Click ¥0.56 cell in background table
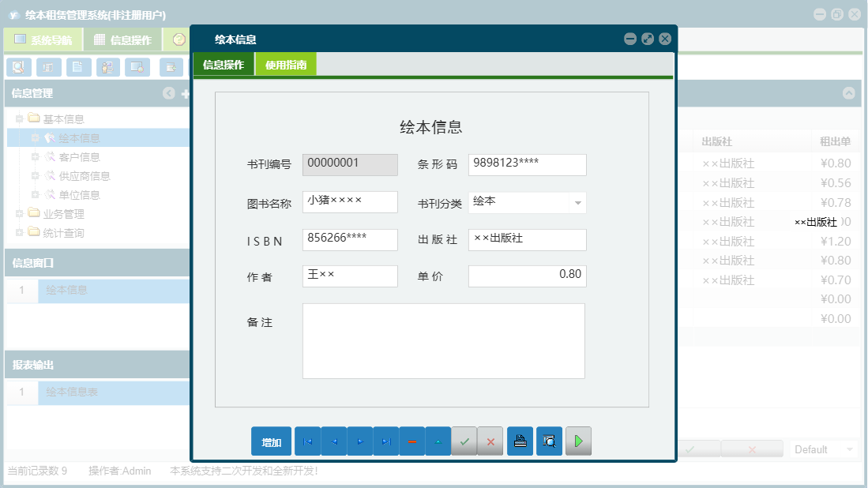The width and height of the screenshot is (868, 488). [836, 183]
